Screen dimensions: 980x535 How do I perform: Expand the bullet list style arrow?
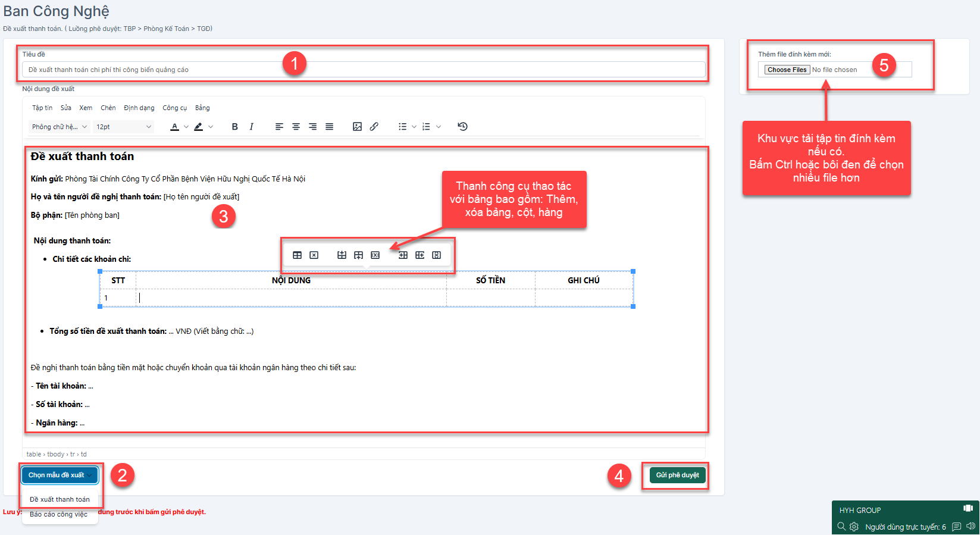point(414,127)
